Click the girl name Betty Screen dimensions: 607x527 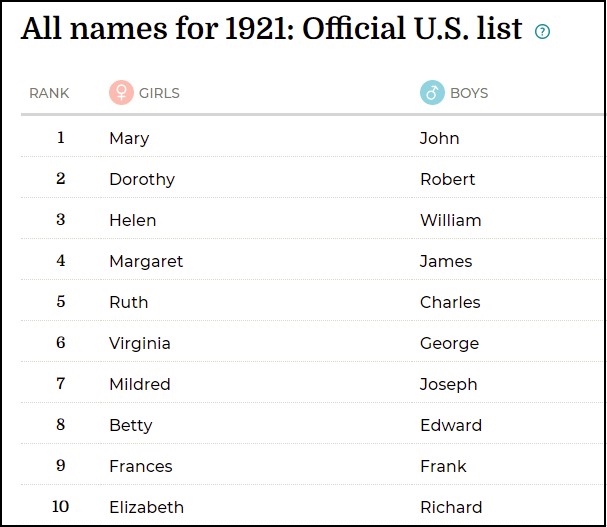[131, 425]
